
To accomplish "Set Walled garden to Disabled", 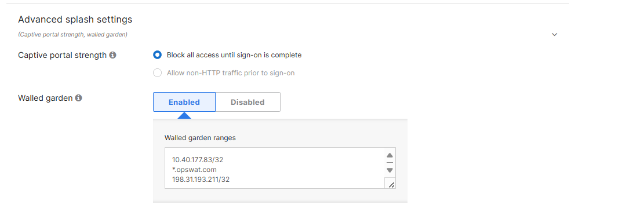I will tap(248, 103).
